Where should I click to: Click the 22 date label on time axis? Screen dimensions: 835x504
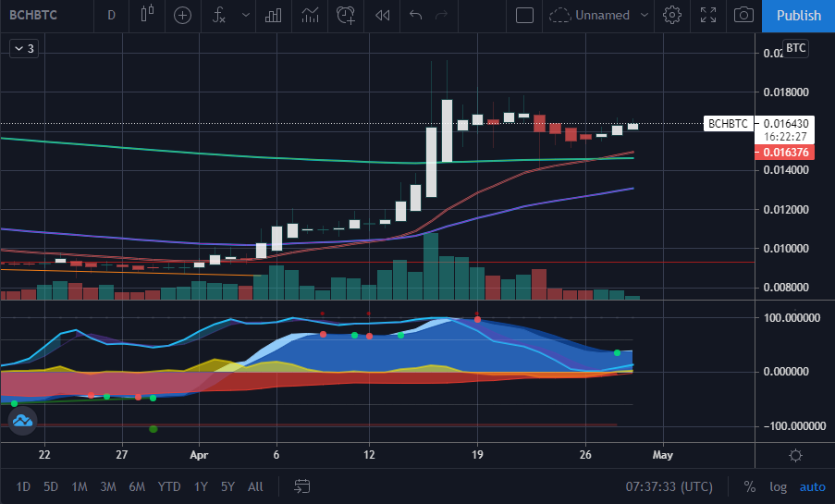coord(44,455)
